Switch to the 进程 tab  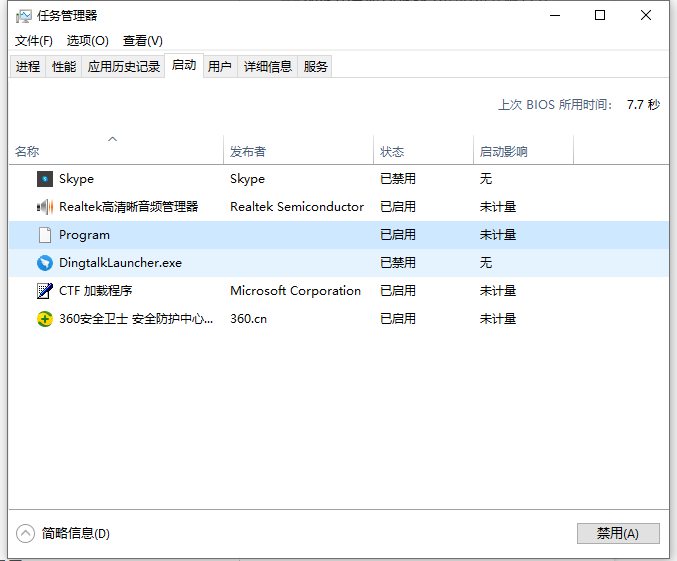[x=28, y=67]
